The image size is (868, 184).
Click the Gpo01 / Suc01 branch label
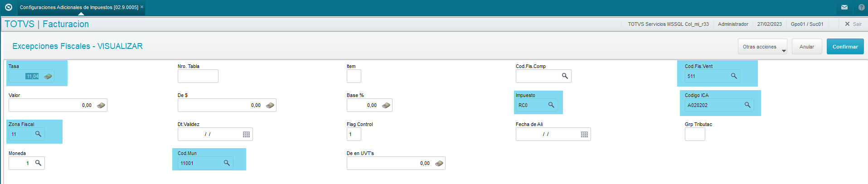coord(807,24)
